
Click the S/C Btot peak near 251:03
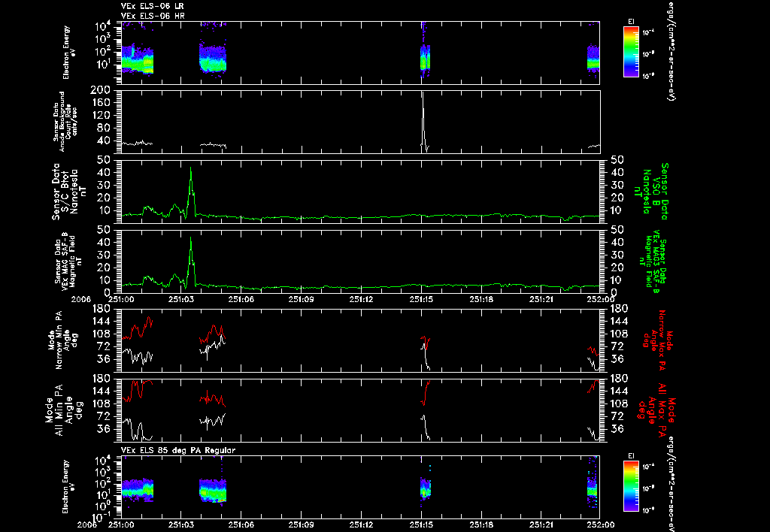coord(191,192)
